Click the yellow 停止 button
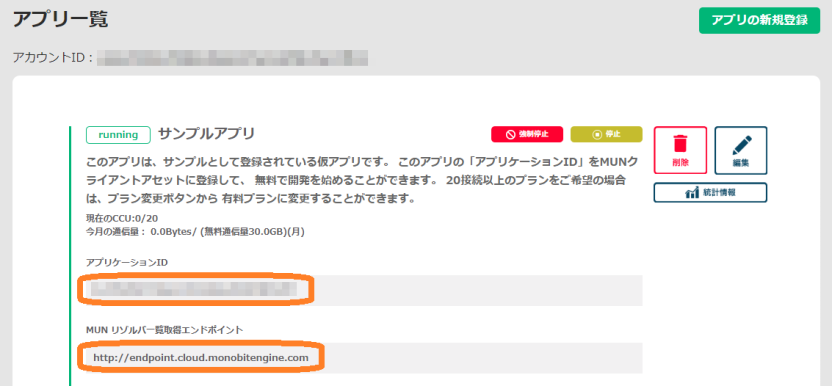Screen dimensions: 832x386 (606, 134)
